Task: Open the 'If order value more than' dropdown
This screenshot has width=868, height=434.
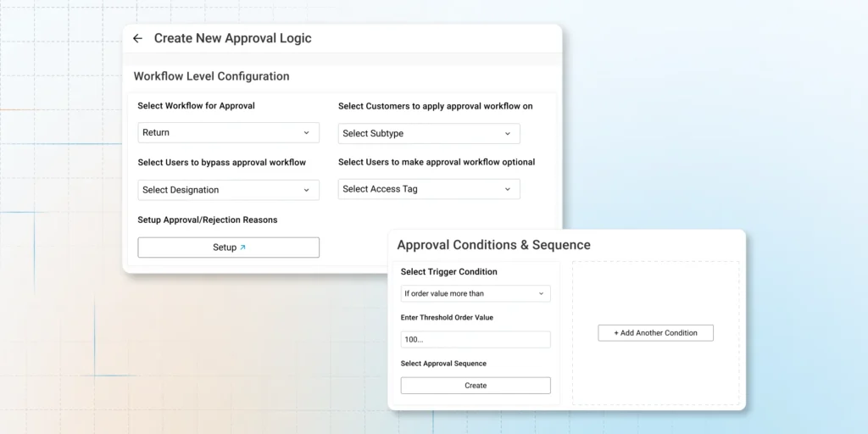Action: click(x=476, y=293)
